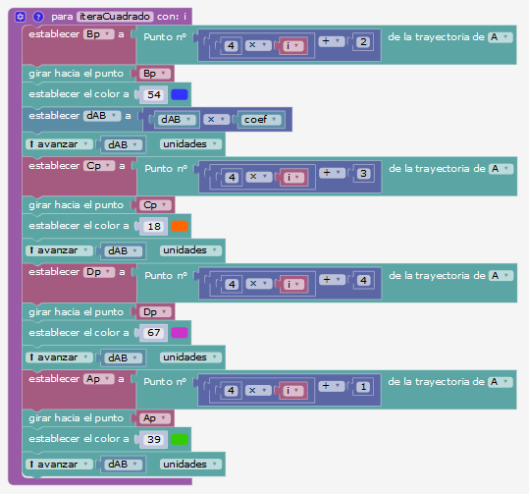This screenshot has width=529, height=494.
Task: Open unidades dropdown in the last avanzar block
Action: [191, 464]
